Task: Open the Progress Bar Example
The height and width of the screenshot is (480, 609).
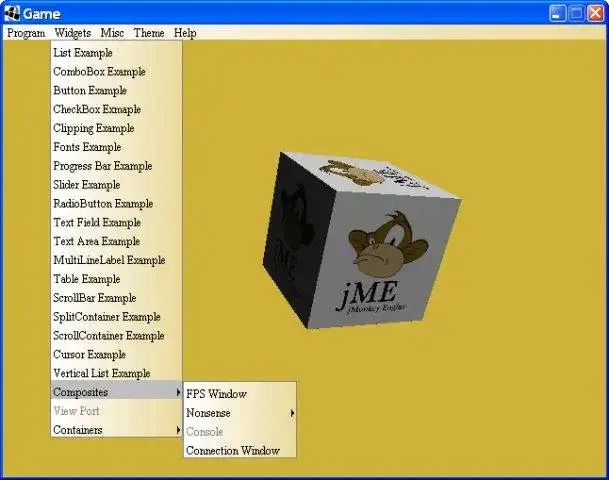Action: point(116,166)
